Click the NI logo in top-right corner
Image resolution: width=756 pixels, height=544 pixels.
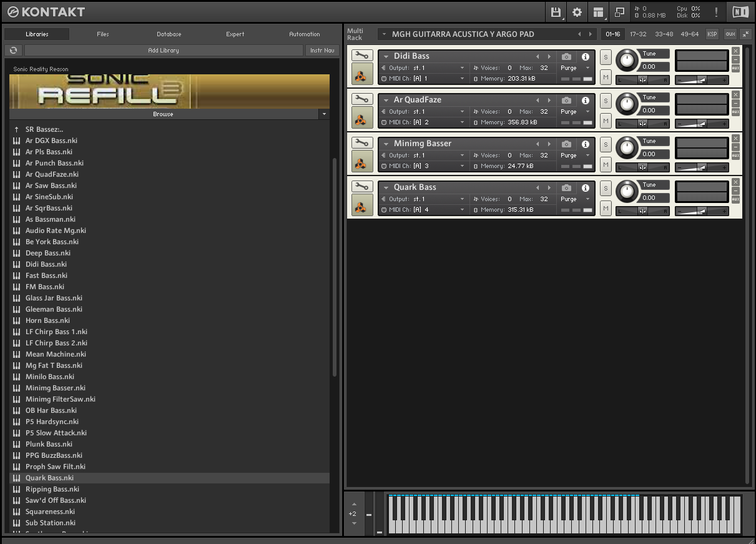[x=740, y=12]
